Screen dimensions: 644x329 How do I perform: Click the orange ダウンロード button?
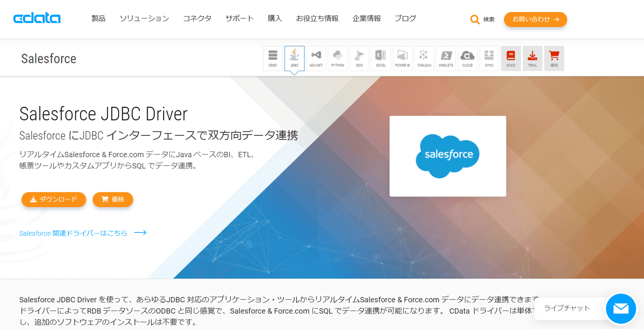(54, 199)
